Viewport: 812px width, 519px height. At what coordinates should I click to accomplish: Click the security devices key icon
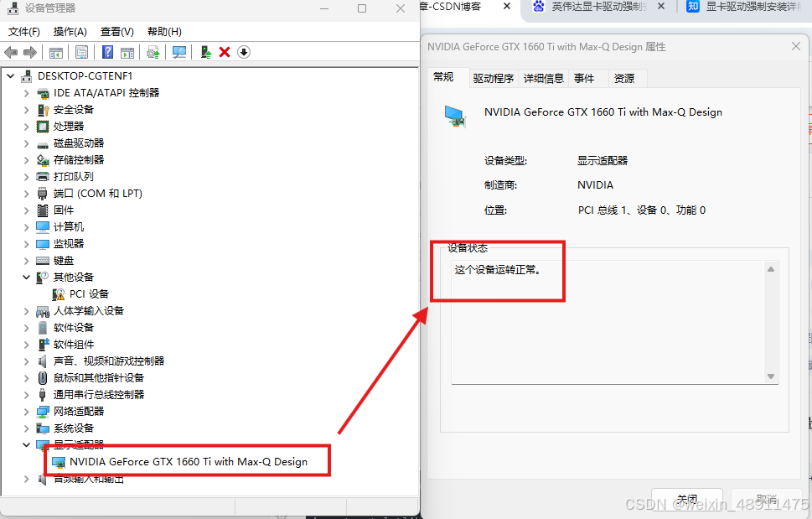click(x=43, y=110)
